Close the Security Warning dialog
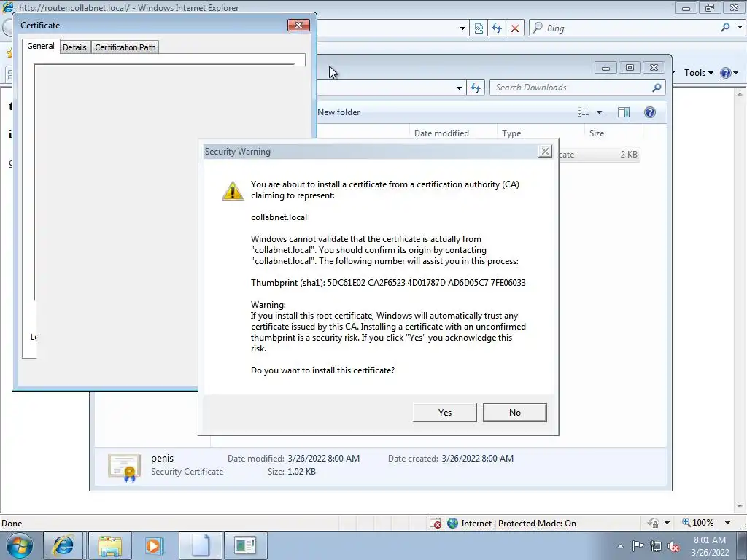747x560 pixels. (x=545, y=152)
